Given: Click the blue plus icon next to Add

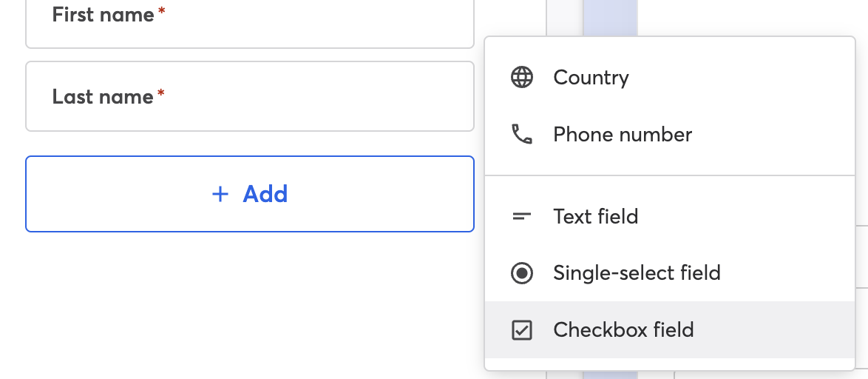Looking at the screenshot, I should coord(220,194).
